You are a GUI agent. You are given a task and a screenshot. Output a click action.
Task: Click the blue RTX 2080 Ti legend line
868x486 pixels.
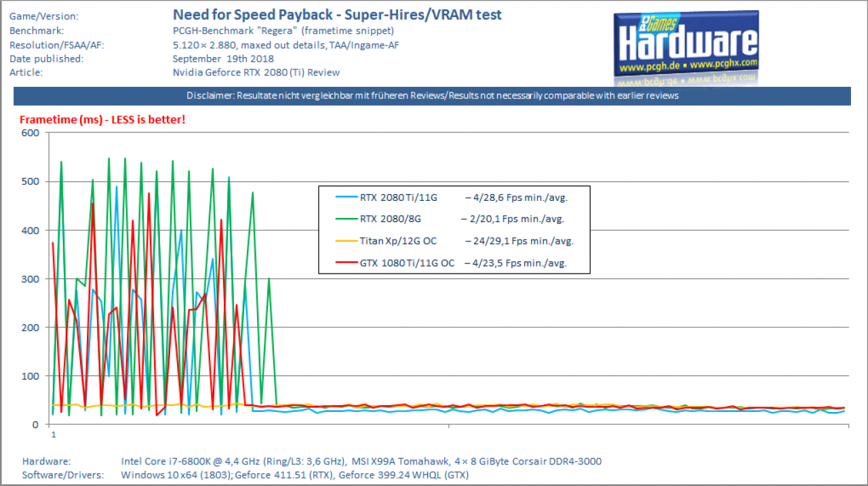pyautogui.click(x=348, y=198)
